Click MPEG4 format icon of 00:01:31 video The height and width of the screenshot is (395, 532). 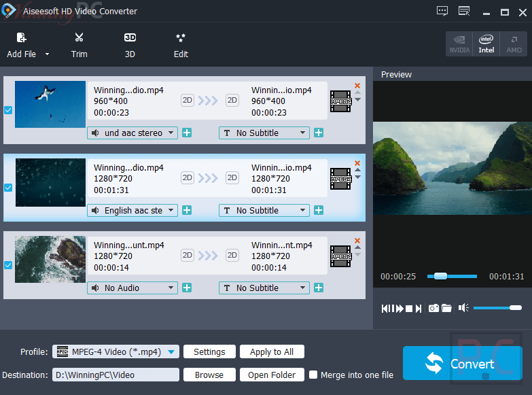340,179
